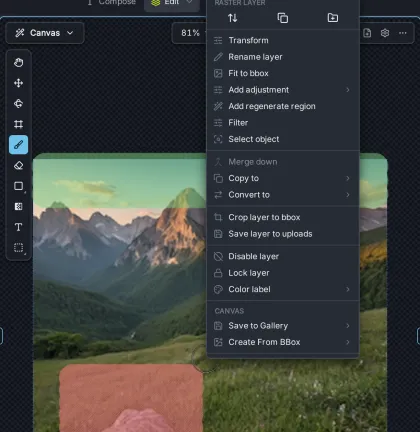Choose Filter from the layer menu

point(283,123)
